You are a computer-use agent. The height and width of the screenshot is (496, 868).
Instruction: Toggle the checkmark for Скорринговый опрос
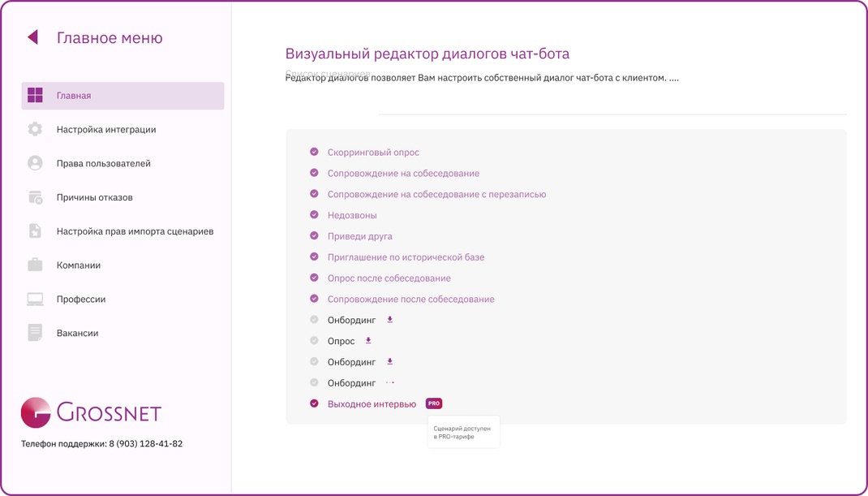[314, 151]
